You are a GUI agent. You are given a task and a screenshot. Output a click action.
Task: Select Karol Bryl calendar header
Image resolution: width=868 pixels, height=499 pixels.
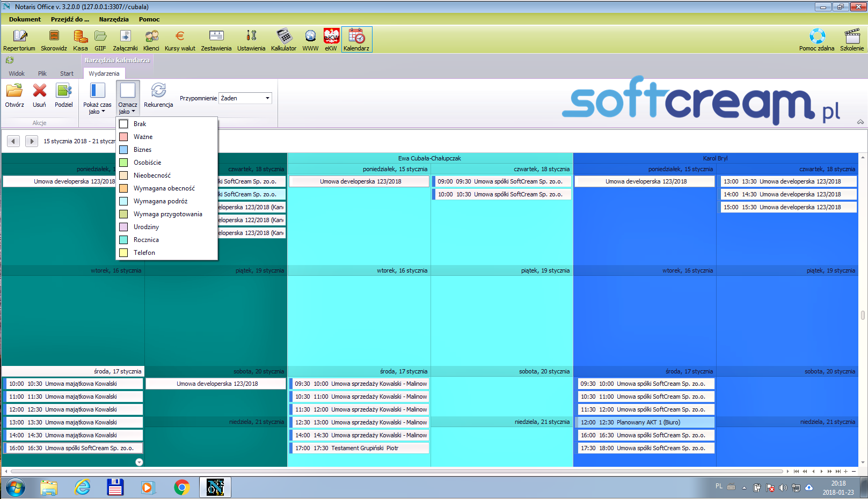[x=715, y=158]
